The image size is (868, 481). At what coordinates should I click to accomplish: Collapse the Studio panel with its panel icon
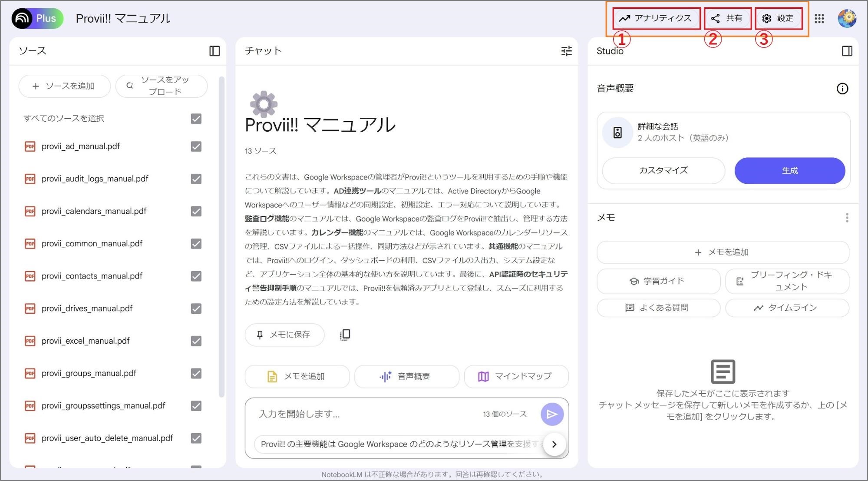point(847,51)
